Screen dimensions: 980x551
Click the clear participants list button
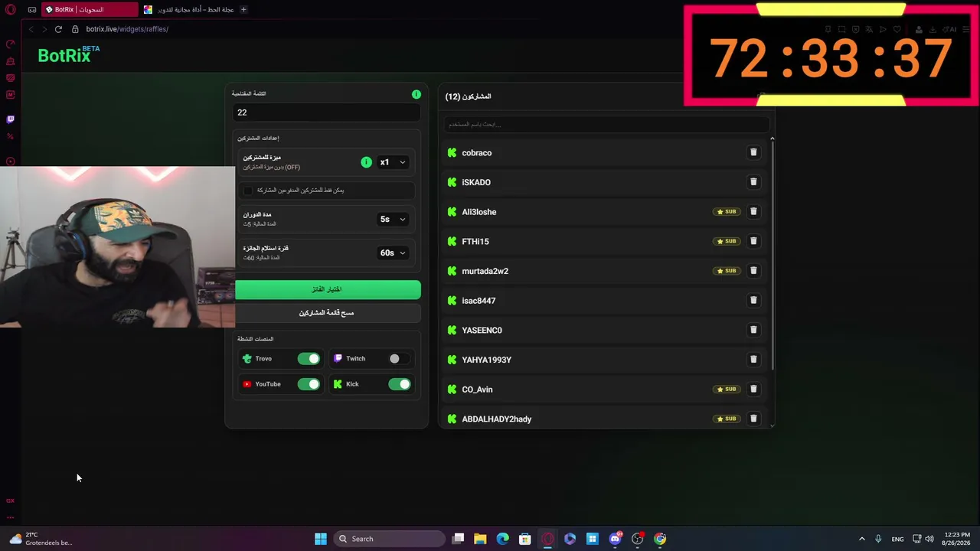click(x=328, y=313)
